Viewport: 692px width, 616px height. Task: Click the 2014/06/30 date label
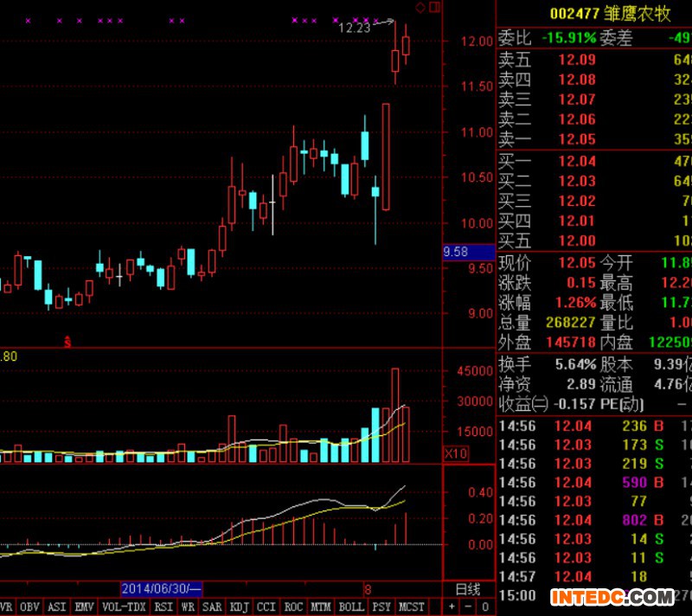click(x=160, y=589)
